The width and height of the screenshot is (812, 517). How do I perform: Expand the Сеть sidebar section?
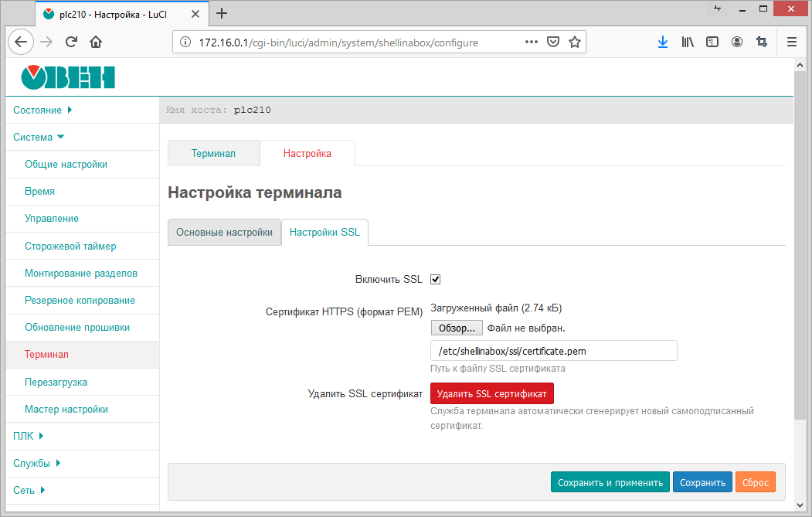pos(29,490)
